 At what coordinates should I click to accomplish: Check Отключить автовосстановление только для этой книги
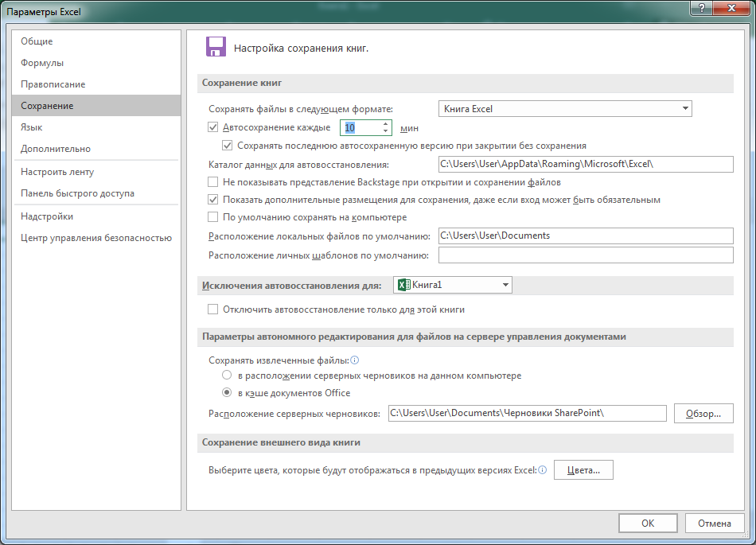pyautogui.click(x=212, y=309)
